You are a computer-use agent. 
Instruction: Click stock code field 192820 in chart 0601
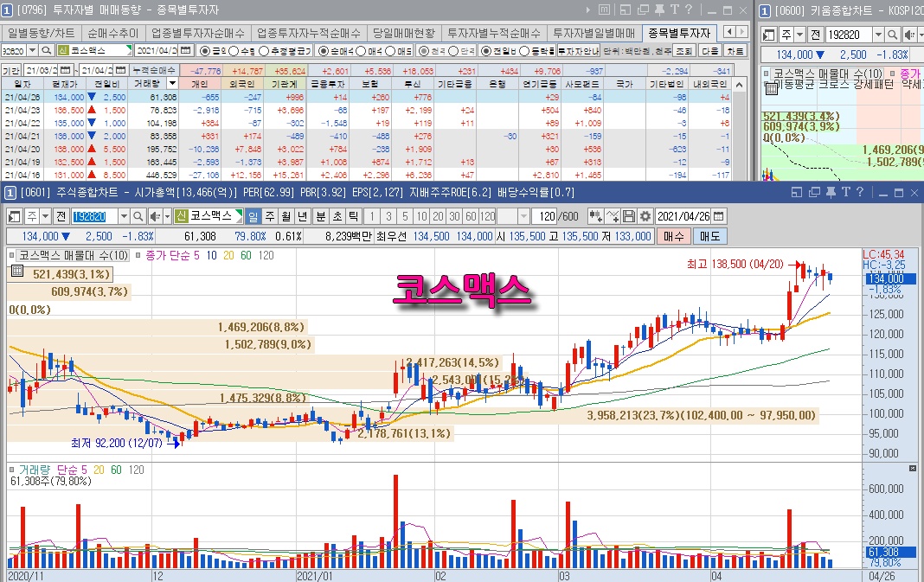(93, 217)
